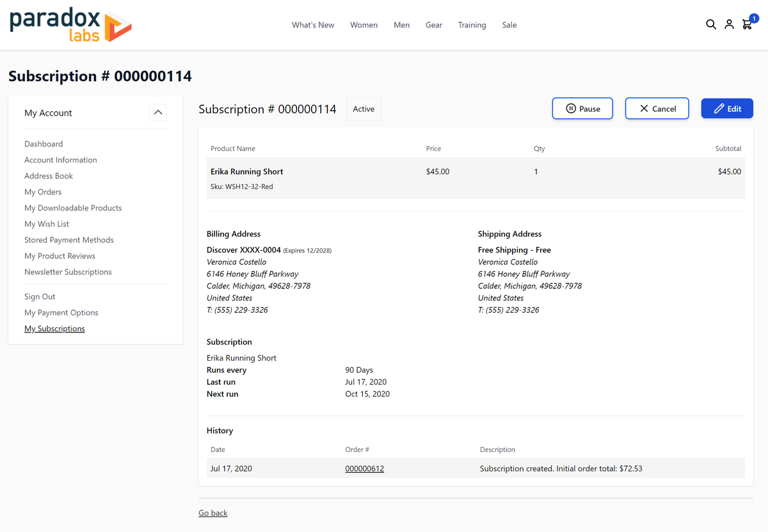Open Address Book

49,176
